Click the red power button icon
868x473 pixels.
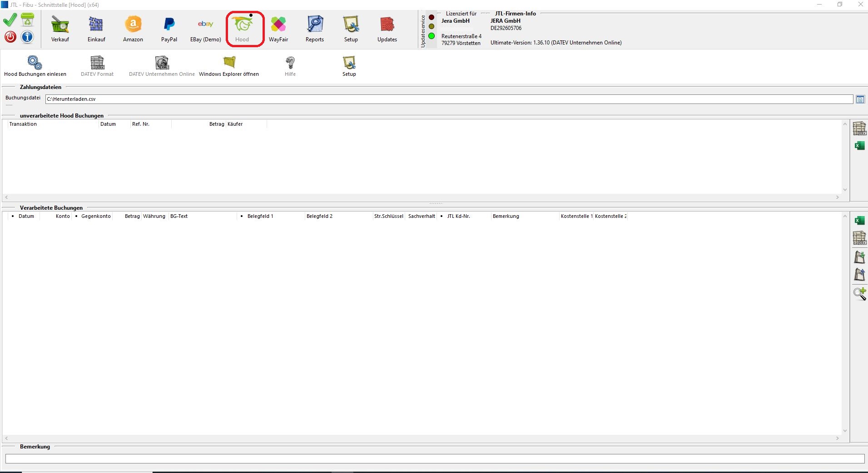[10, 37]
